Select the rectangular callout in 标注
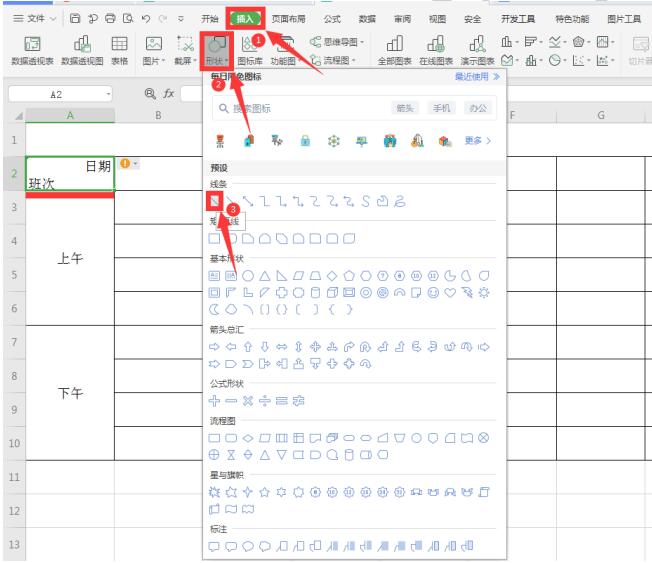 click(214, 546)
